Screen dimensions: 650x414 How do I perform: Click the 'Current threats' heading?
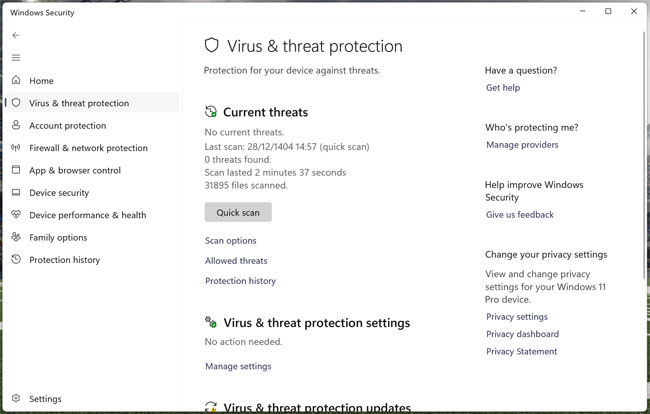265,112
